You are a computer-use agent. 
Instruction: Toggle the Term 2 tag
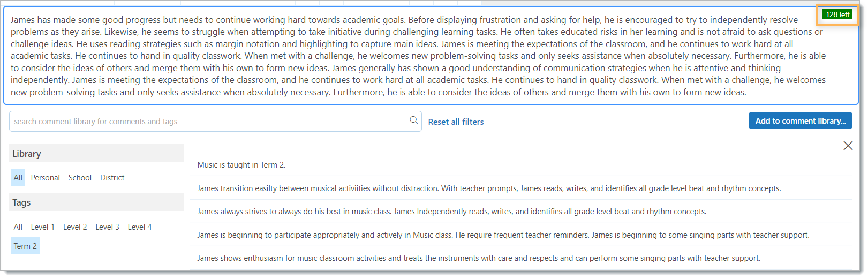25,246
